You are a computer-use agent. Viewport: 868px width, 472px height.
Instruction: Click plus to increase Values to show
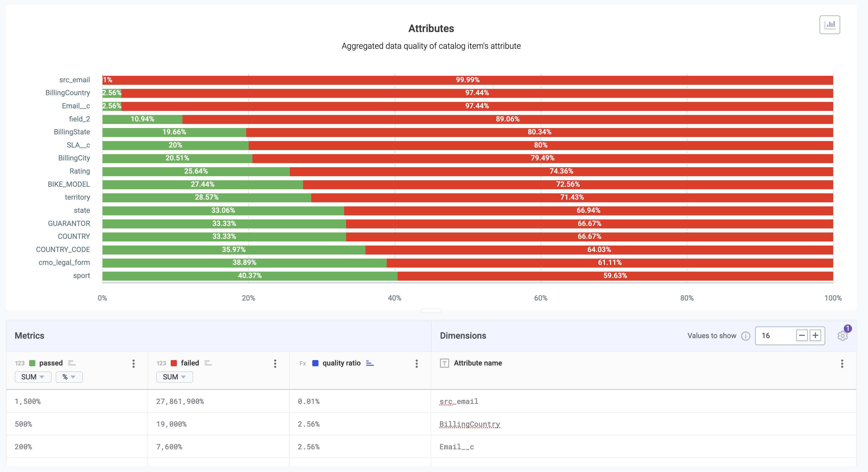click(815, 336)
